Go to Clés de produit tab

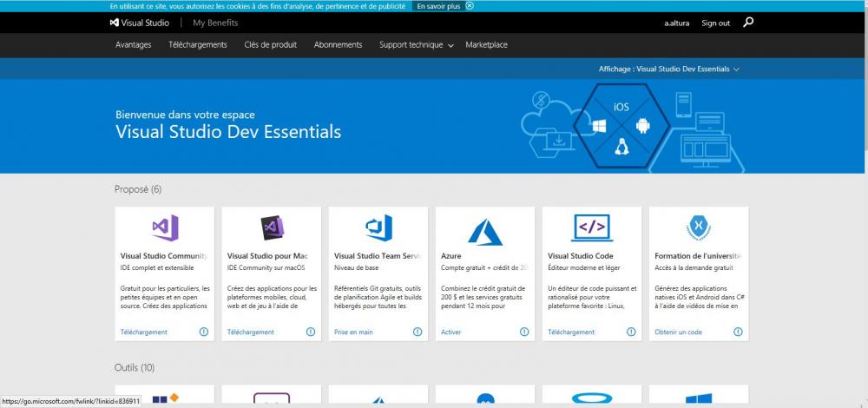(x=270, y=45)
